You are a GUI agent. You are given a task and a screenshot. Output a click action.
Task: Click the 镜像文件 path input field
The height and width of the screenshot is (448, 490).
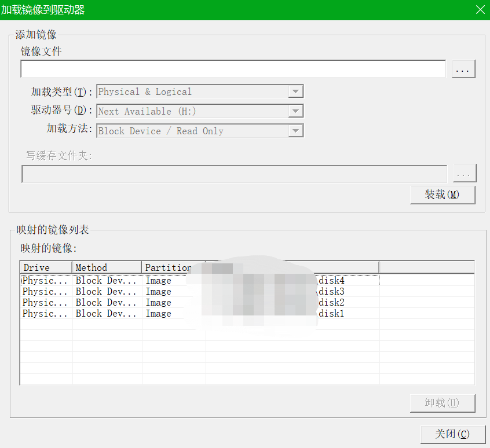point(233,69)
